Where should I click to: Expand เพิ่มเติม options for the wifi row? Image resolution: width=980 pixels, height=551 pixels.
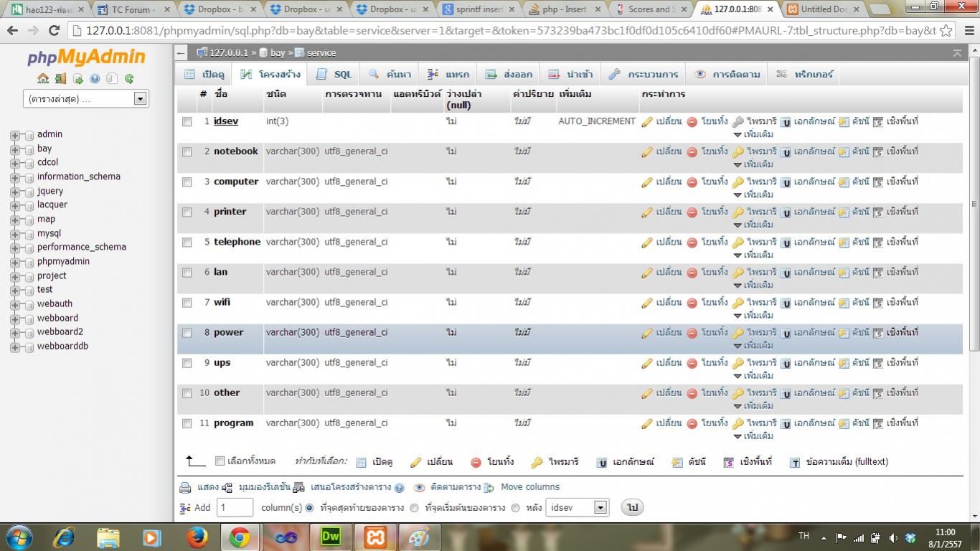tap(753, 315)
